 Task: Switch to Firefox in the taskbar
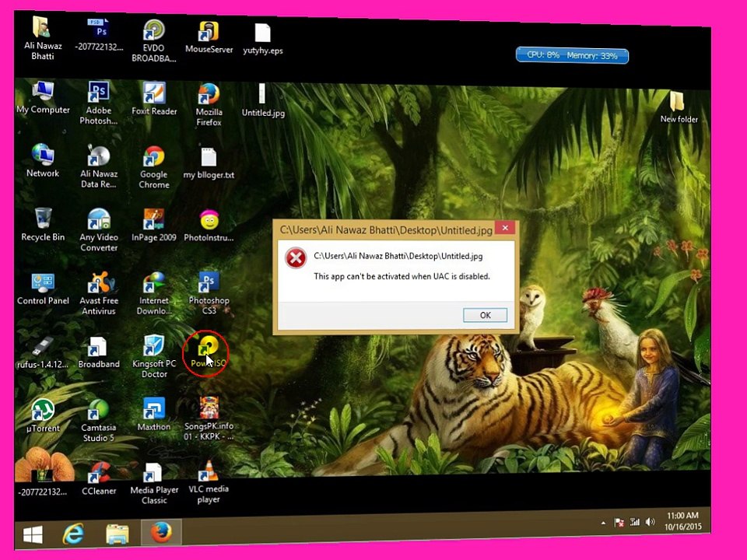[161, 532]
